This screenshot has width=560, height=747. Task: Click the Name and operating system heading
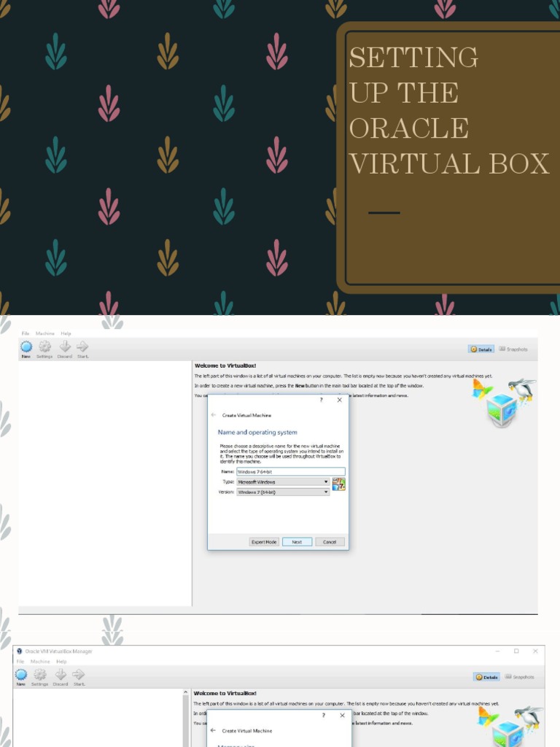pyautogui.click(x=257, y=432)
